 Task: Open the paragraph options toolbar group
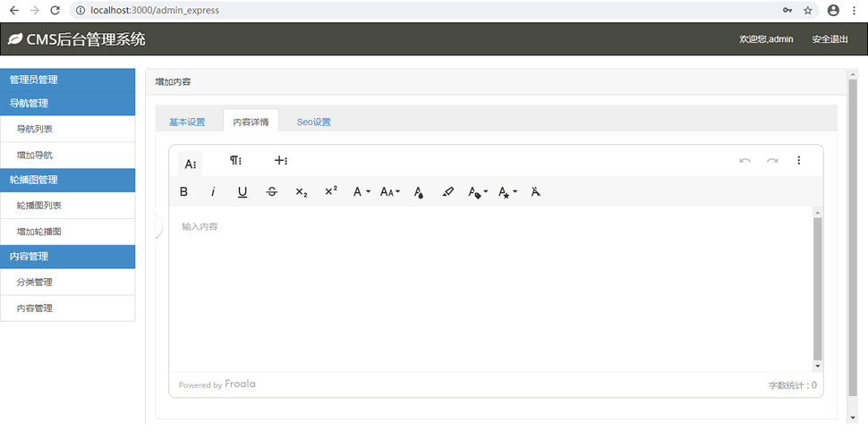click(235, 160)
